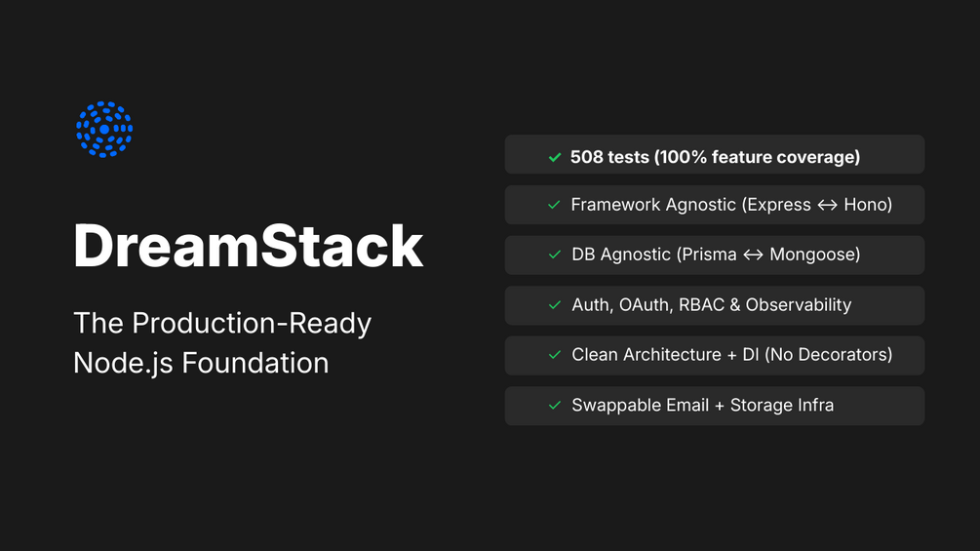The image size is (980, 551).
Task: Select the Swappable Email + Storage Infra row
Action: [x=714, y=406]
